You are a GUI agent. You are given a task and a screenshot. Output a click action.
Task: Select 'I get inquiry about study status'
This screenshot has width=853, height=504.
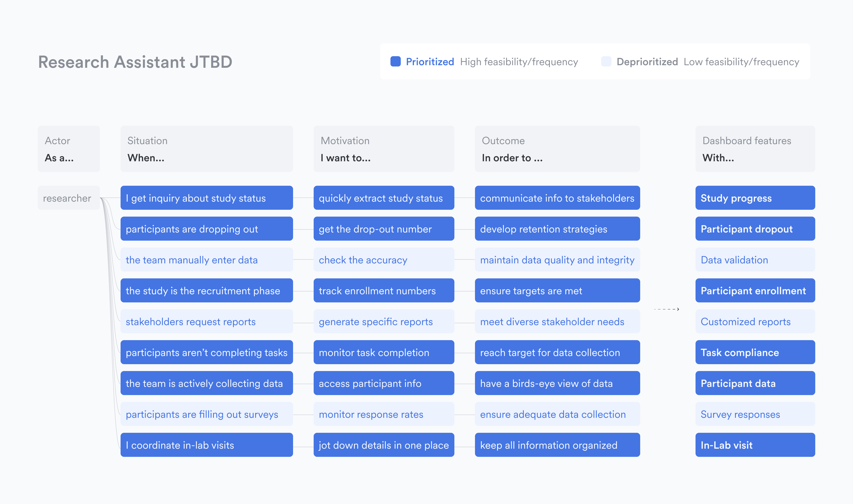click(207, 198)
